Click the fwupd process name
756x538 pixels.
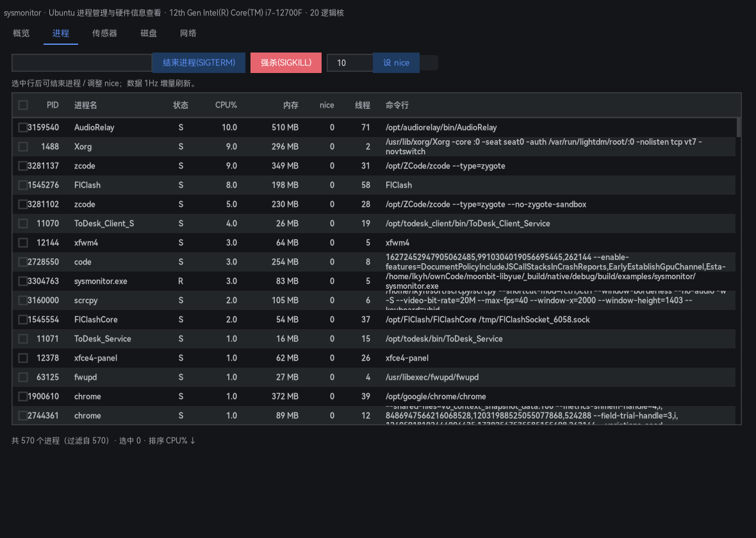coord(85,377)
